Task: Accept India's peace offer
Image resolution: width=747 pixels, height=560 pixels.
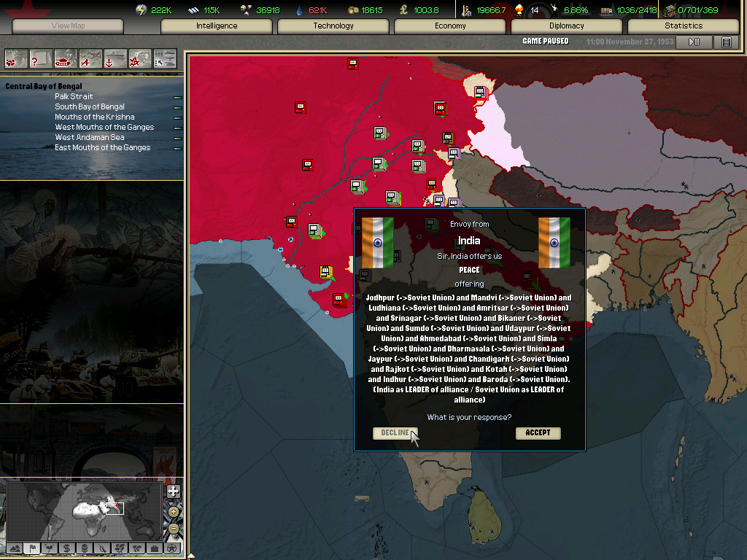Action: pyautogui.click(x=538, y=433)
